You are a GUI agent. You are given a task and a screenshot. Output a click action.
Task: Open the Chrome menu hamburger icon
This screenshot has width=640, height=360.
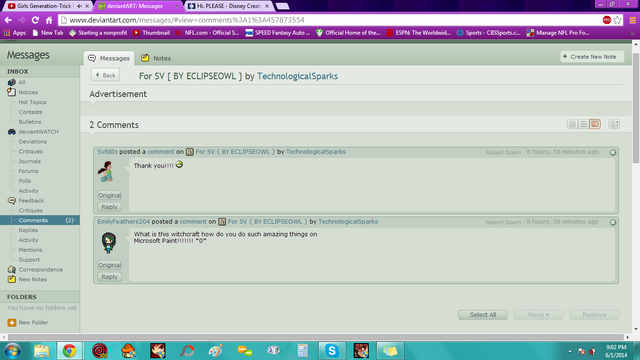point(632,20)
